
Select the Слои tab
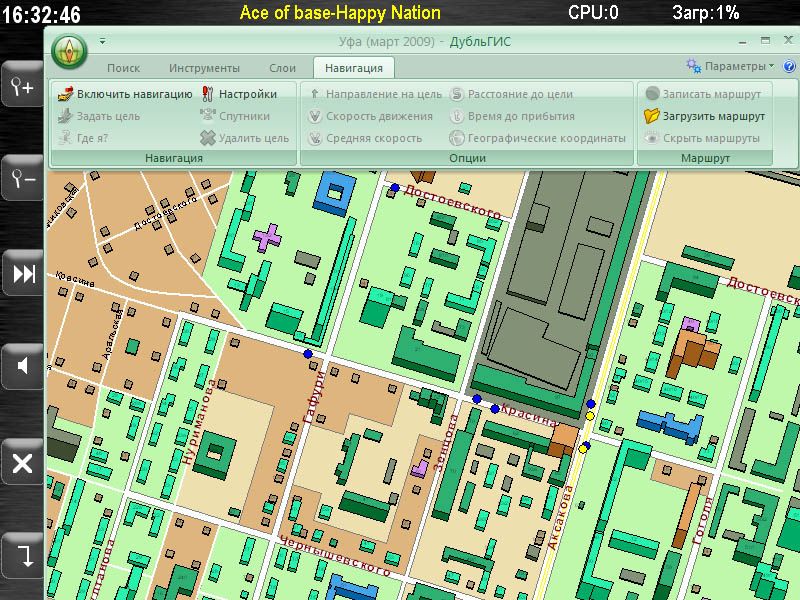click(x=282, y=68)
